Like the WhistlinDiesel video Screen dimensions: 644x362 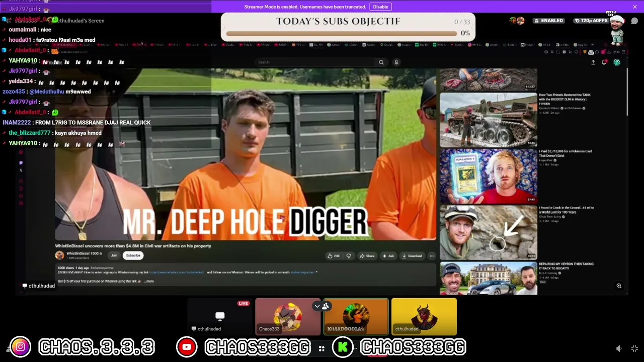(x=333, y=256)
